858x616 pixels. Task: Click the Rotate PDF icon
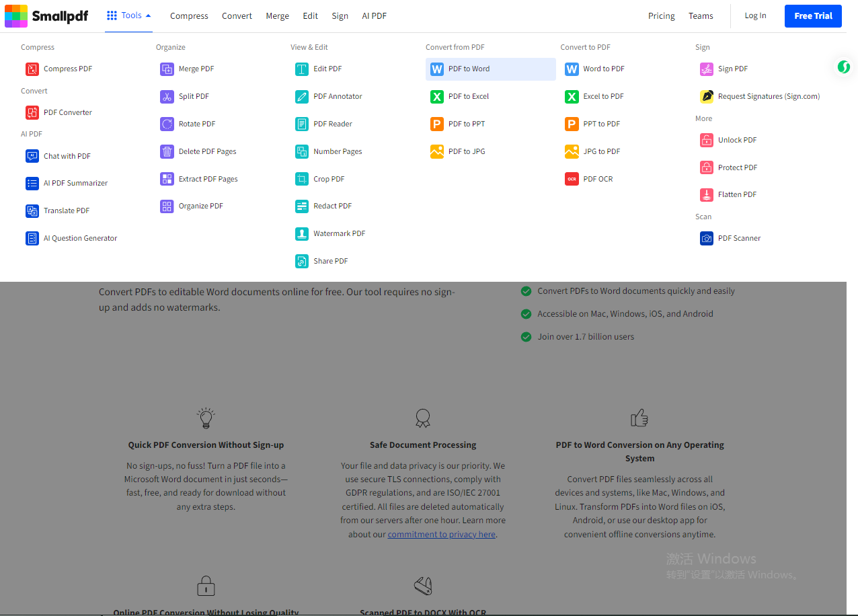(167, 124)
